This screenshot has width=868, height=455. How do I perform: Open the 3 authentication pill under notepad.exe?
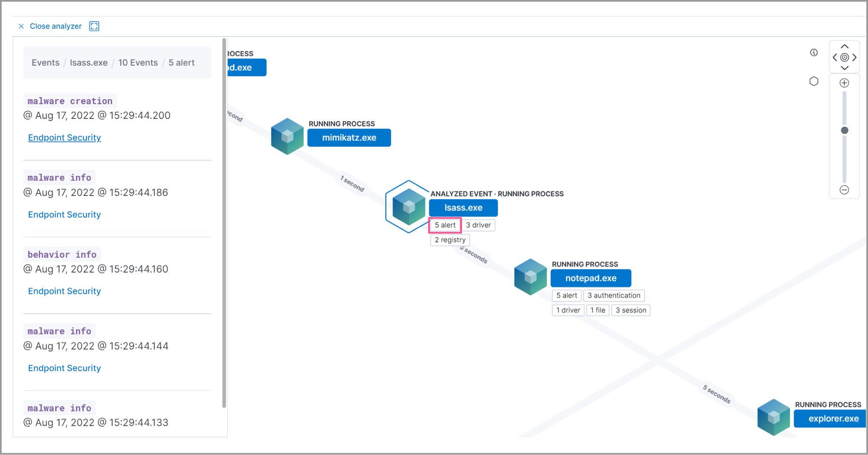(x=614, y=295)
